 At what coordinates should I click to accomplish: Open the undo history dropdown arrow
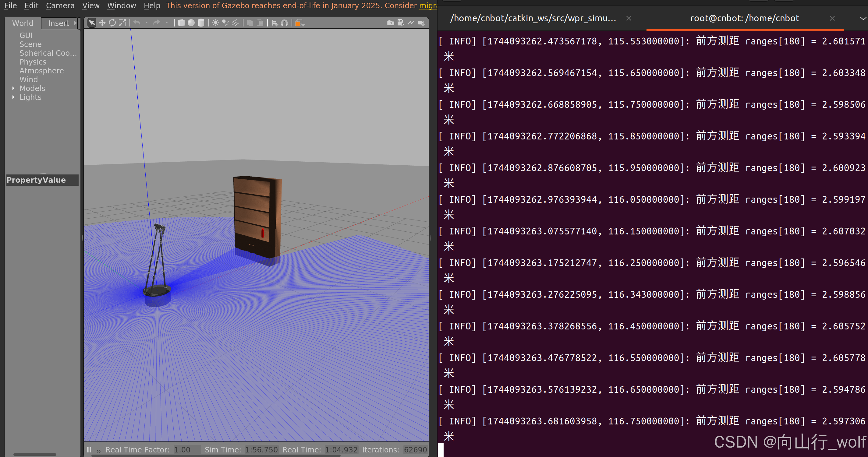coord(147,23)
